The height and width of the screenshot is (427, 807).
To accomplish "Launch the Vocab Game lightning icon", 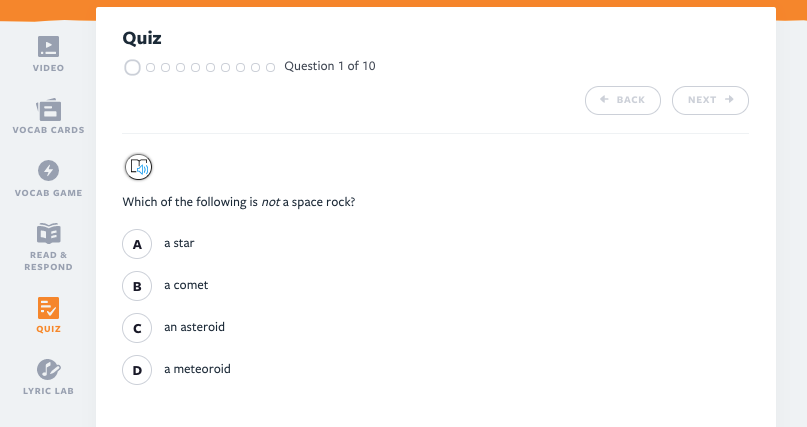I will click(48, 170).
